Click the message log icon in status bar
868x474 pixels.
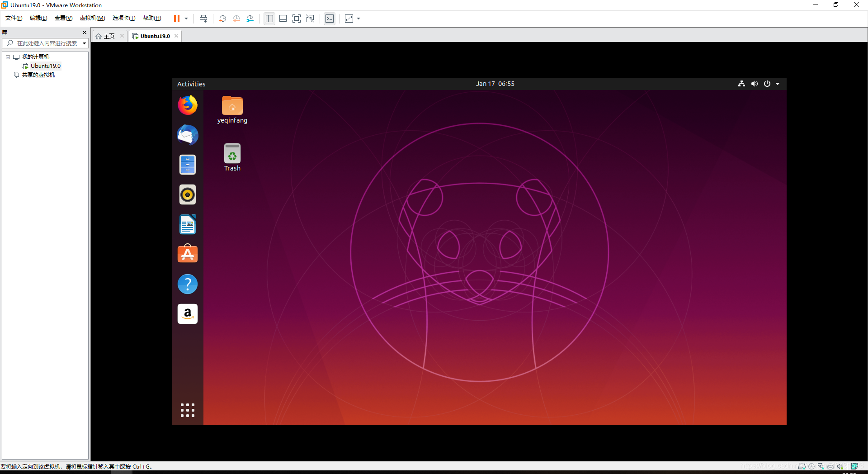point(854,466)
